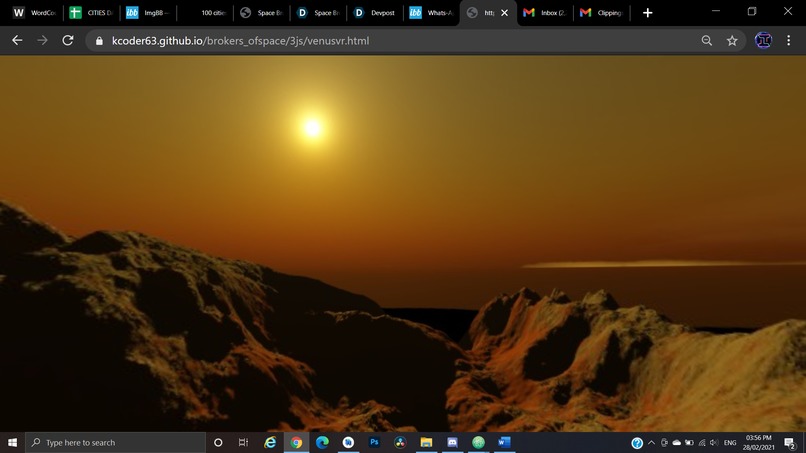Click the forward navigation arrow
The height and width of the screenshot is (453, 806).
click(x=42, y=41)
